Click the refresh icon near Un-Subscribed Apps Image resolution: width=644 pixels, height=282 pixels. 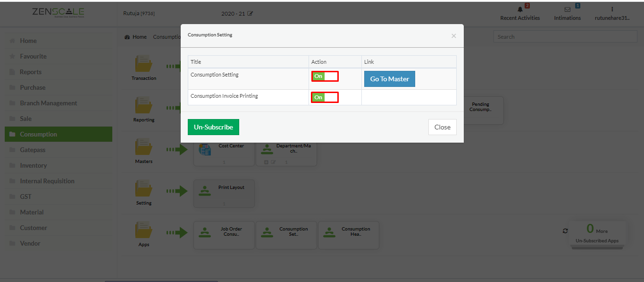(x=565, y=231)
